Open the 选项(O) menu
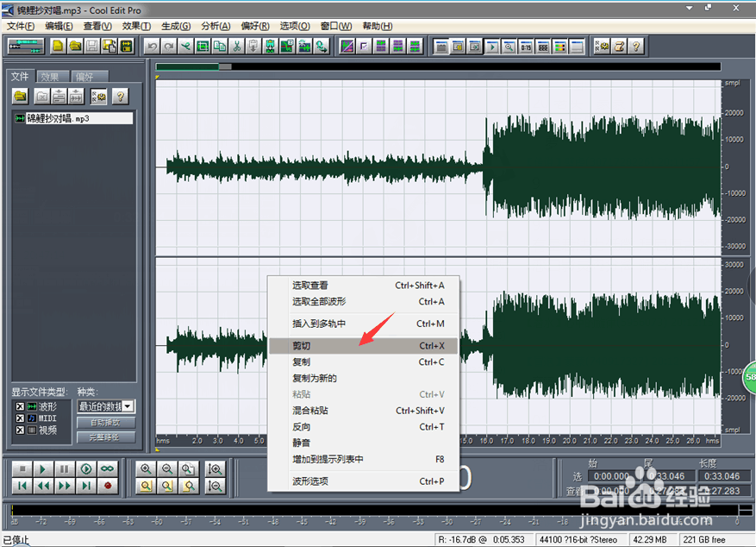The width and height of the screenshot is (756, 547). (295, 26)
